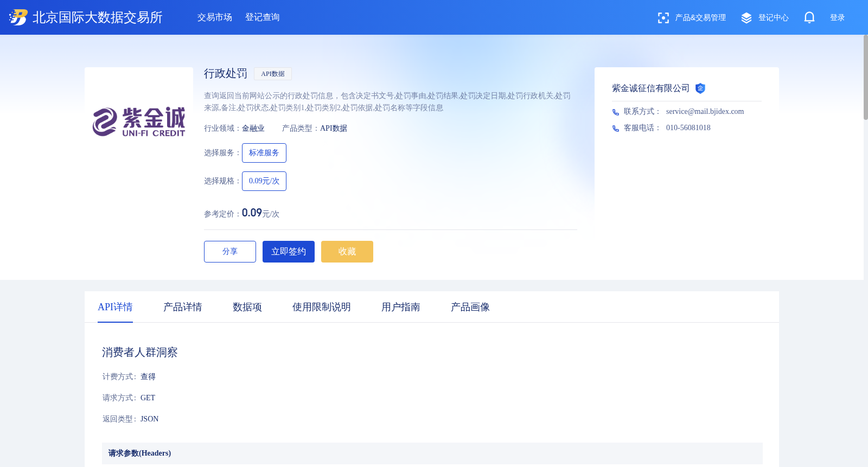
Task: Switch to the API详情 tab
Action: click(115, 307)
